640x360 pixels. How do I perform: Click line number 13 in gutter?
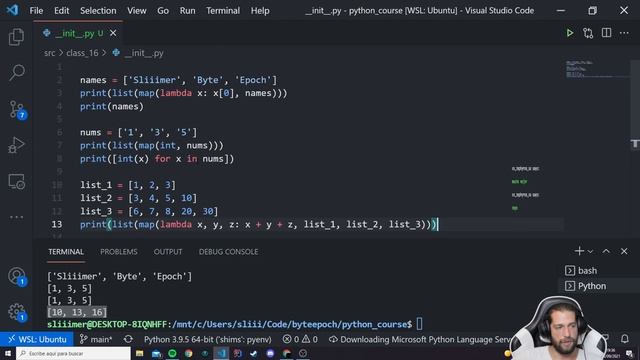57,224
